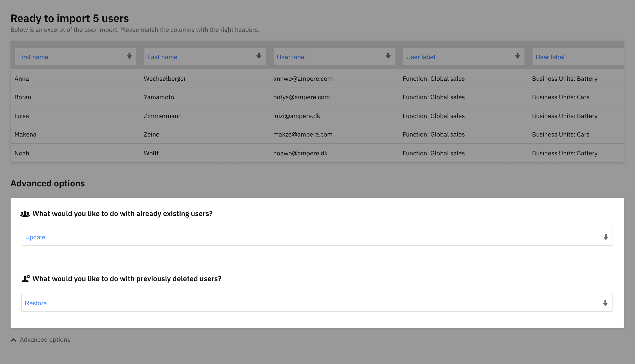Click the annwe@ampere.com email cell
The width and height of the screenshot is (635, 364).
(303, 79)
